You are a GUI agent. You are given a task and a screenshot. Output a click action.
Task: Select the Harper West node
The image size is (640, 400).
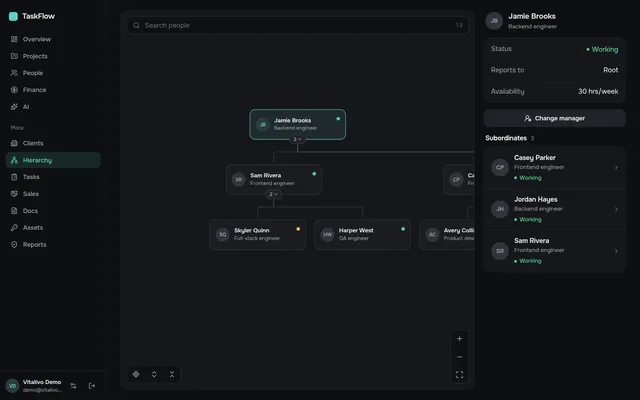(362, 235)
